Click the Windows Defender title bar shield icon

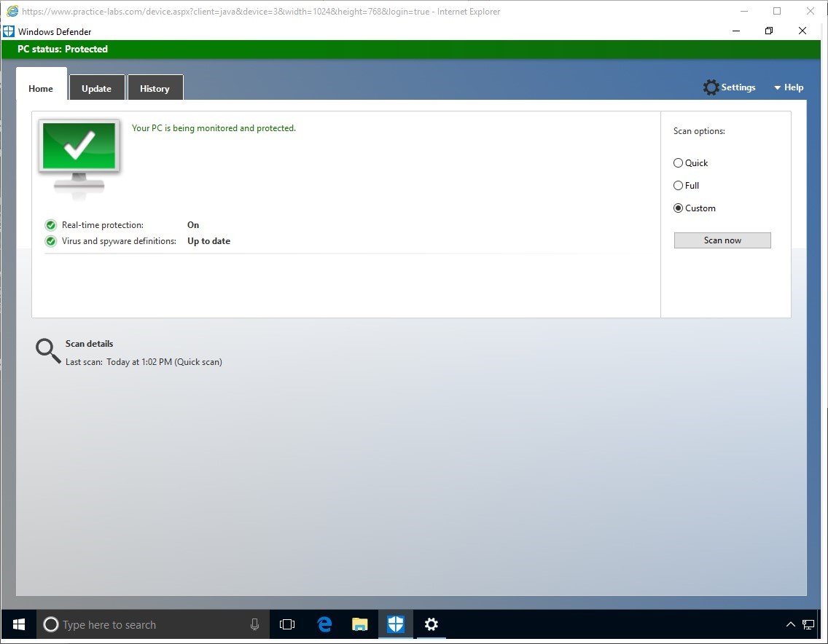click(x=9, y=31)
